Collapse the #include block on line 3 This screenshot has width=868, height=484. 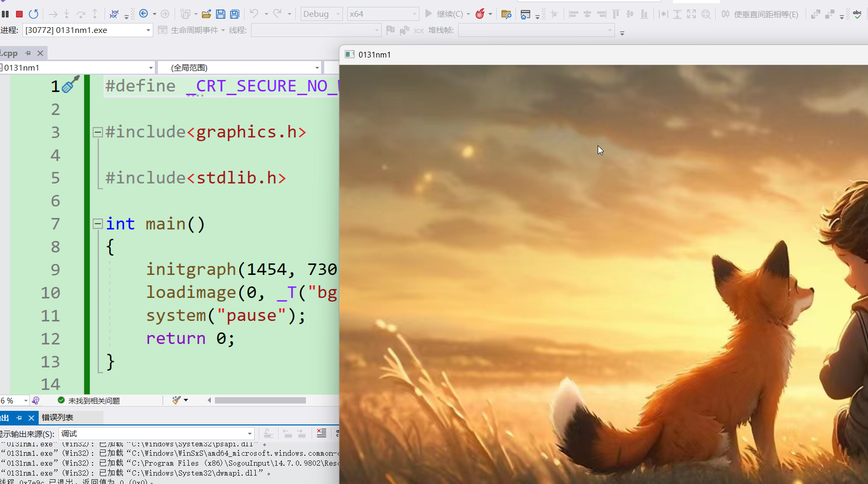pos(97,132)
